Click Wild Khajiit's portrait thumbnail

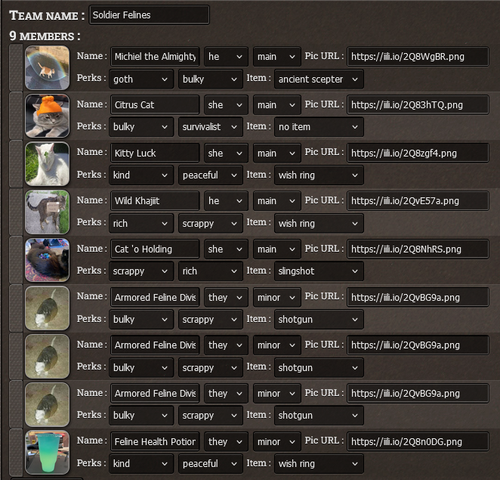click(47, 212)
